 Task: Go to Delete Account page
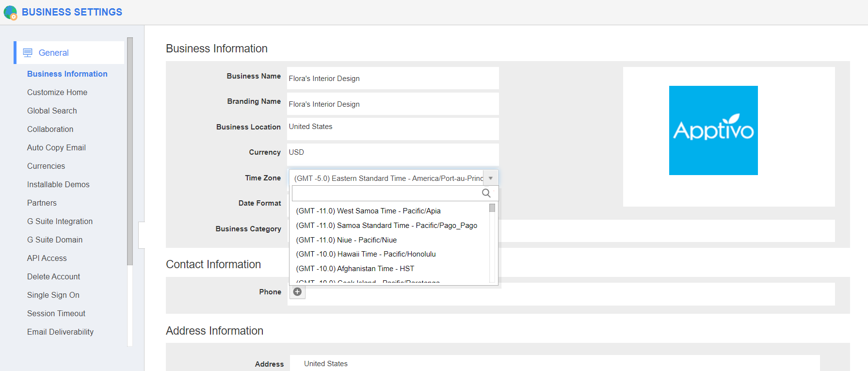point(53,276)
